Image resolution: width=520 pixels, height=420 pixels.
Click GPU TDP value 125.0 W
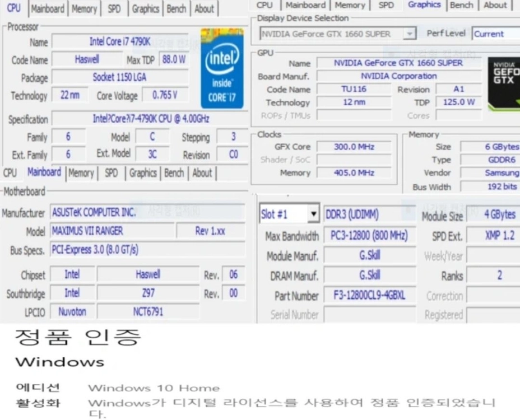point(459,102)
